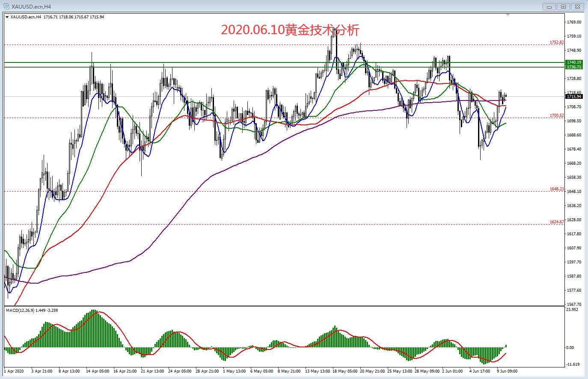This screenshot has width=588, height=379.
Task: Select the 1648.23 dashed line label
Action: coord(557,189)
